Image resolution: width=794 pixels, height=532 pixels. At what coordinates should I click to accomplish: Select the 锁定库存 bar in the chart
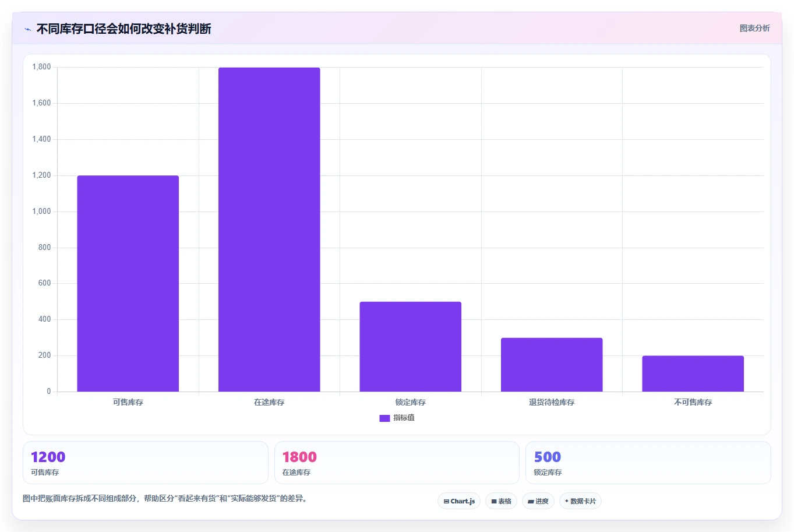tap(411, 347)
